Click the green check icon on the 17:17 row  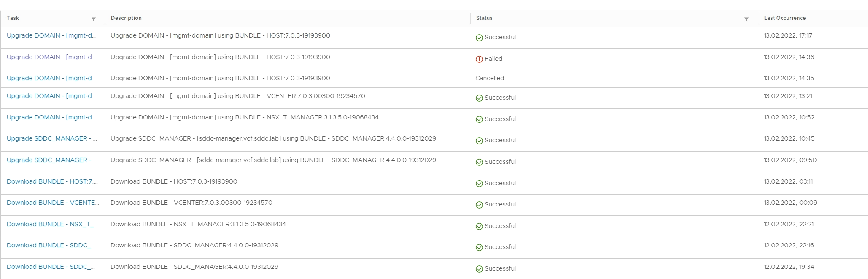479,38
